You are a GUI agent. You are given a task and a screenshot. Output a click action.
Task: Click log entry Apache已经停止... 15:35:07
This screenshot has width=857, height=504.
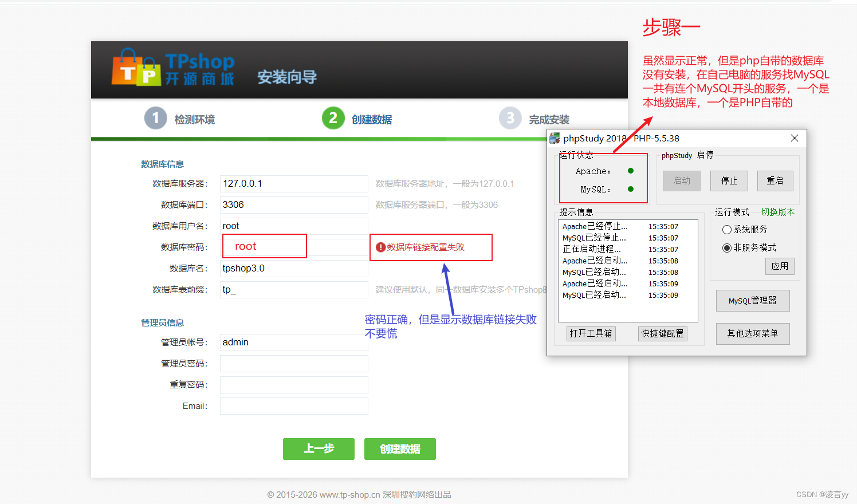[620, 227]
